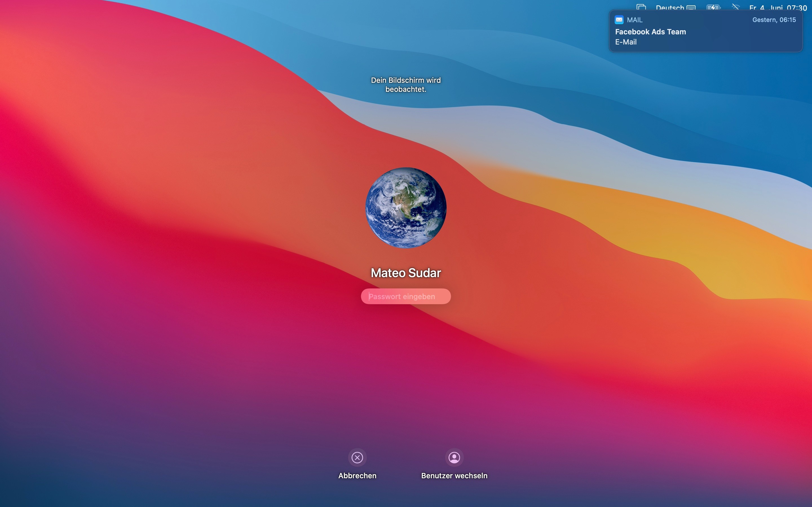Viewport: 812px width, 507px height.
Task: Click the Mateo Sudar user name
Action: 406,273
